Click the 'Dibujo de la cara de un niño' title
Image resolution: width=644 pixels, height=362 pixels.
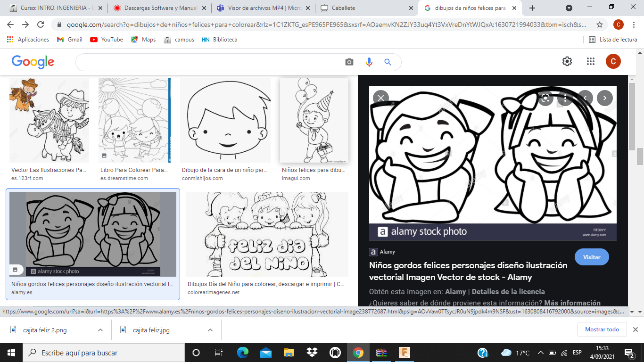point(225,170)
